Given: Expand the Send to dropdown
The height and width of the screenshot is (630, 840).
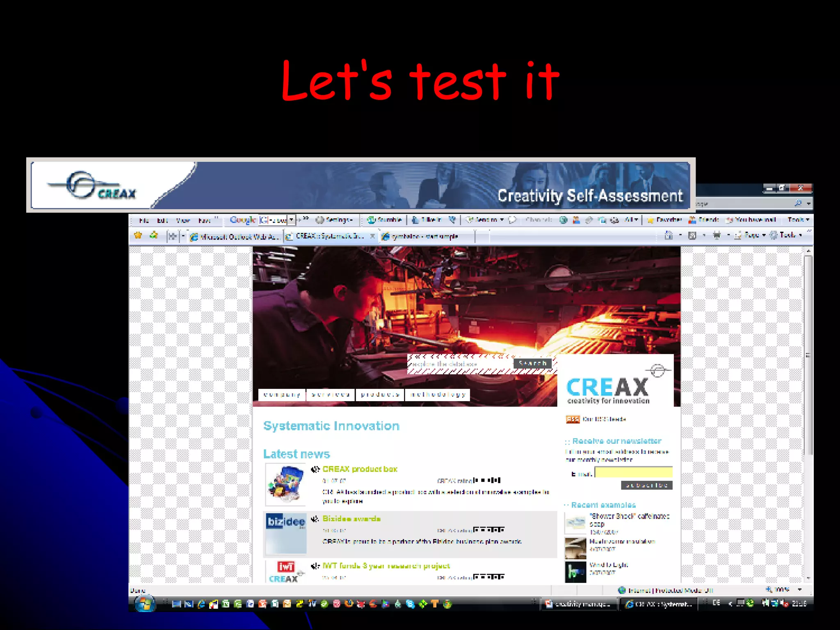Looking at the screenshot, I should [502, 220].
